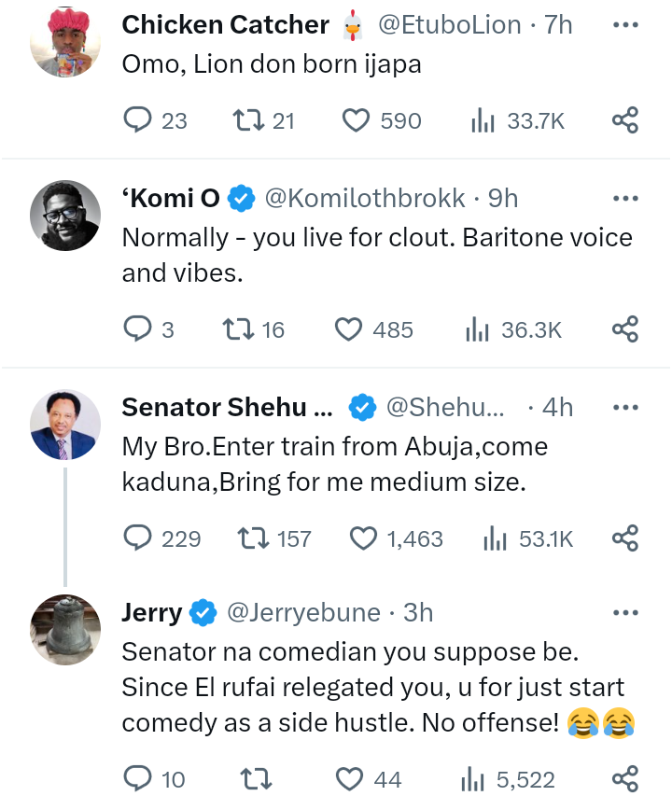Share Senator Shehu's tweet
Viewport: 672px width, 796px height.
coord(624,538)
